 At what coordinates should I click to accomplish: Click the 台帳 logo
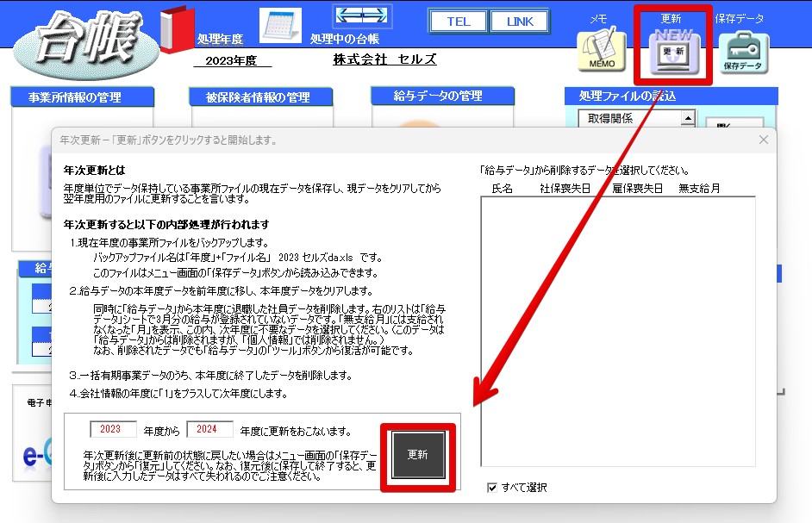tap(86, 44)
